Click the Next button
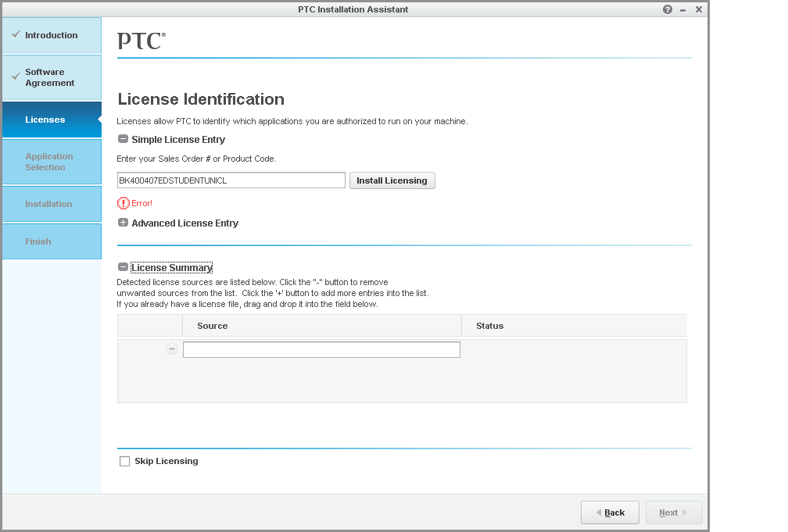The width and height of the screenshot is (788, 532). click(x=674, y=512)
